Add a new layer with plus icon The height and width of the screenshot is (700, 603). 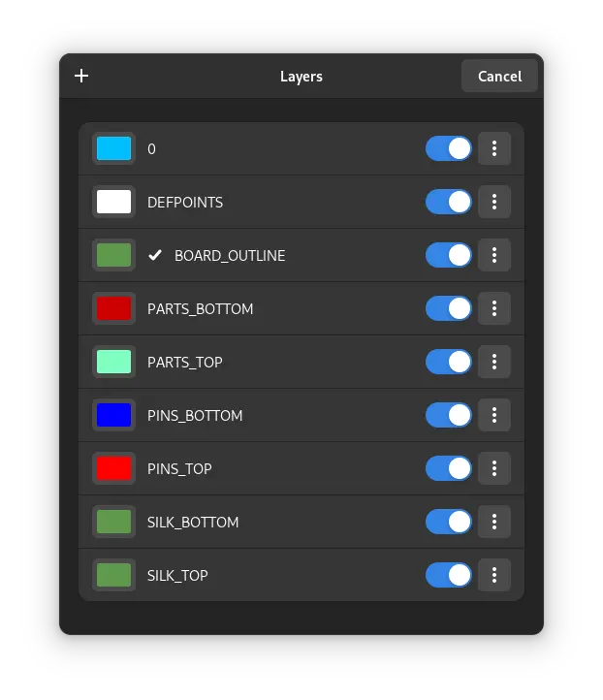(81, 76)
